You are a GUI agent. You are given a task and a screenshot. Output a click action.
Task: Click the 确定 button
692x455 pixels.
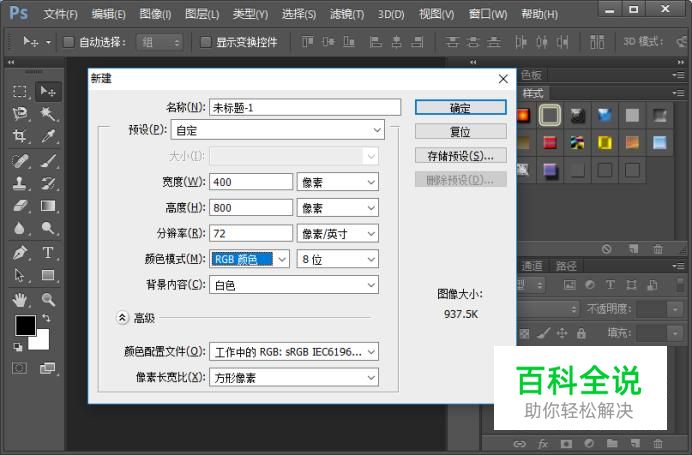[460, 108]
